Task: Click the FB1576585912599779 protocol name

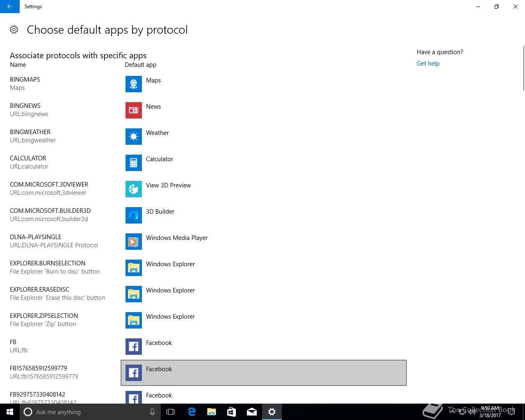Action: 39,368
